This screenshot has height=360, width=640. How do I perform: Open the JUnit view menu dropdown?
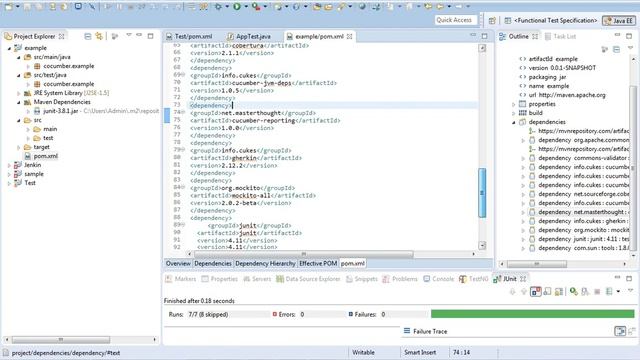(631, 290)
